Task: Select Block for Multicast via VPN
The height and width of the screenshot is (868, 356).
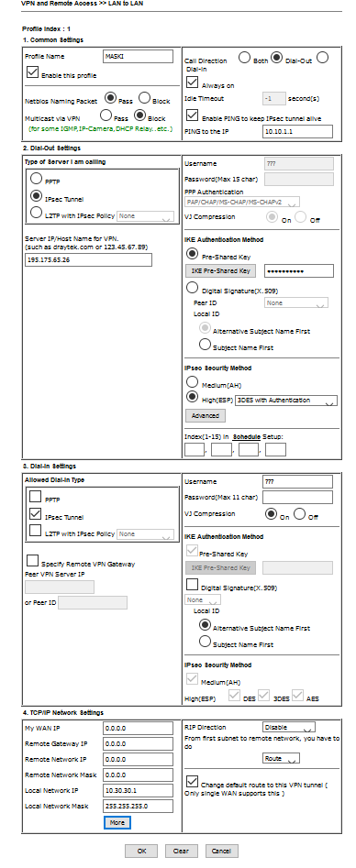Action: point(139,115)
